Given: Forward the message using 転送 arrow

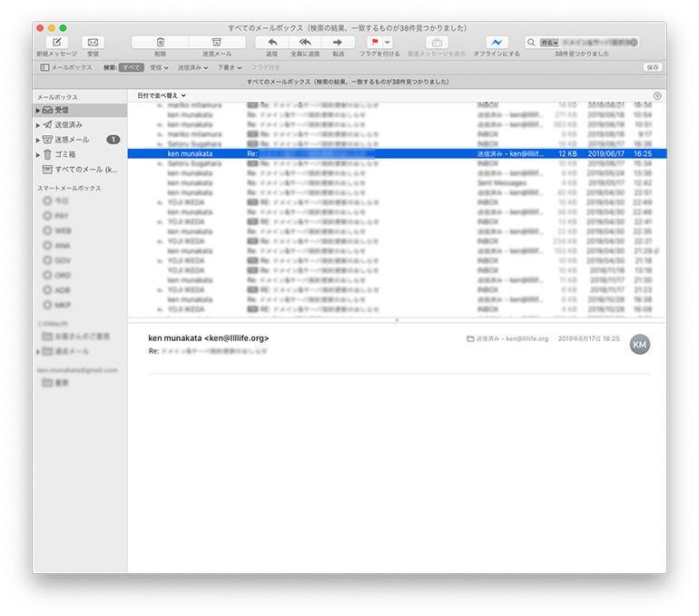Looking at the screenshot, I should [x=338, y=43].
